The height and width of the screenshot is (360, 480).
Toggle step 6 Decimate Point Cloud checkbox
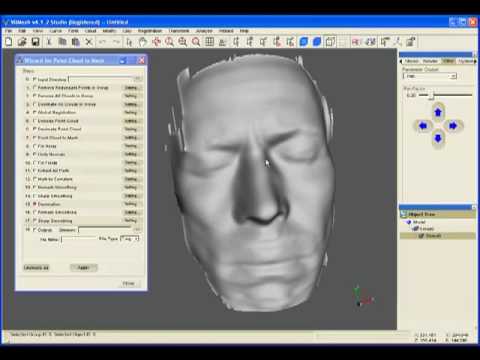tap(35, 129)
